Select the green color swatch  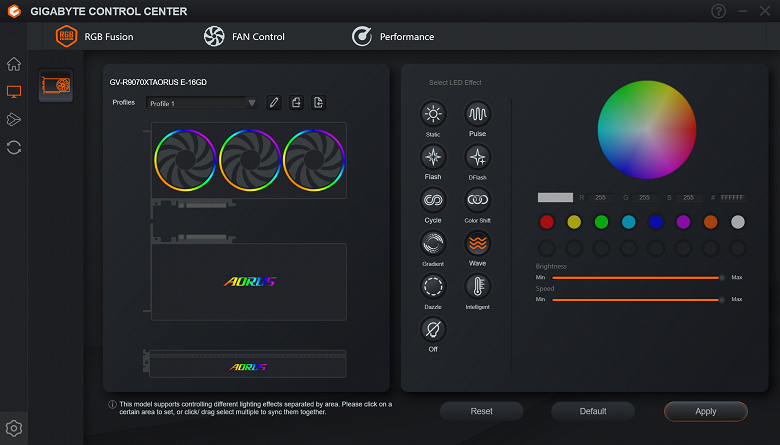point(601,222)
